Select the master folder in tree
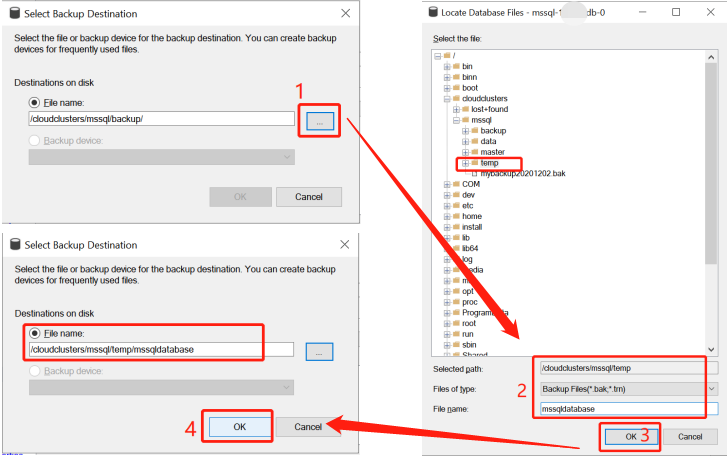Viewport: 727px width, 457px height. (x=492, y=152)
